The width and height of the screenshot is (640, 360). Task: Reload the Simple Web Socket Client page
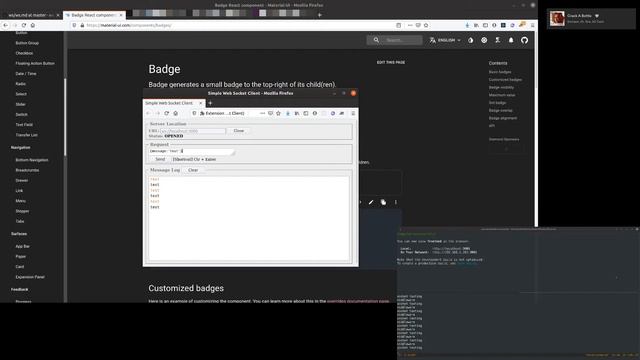click(167, 113)
